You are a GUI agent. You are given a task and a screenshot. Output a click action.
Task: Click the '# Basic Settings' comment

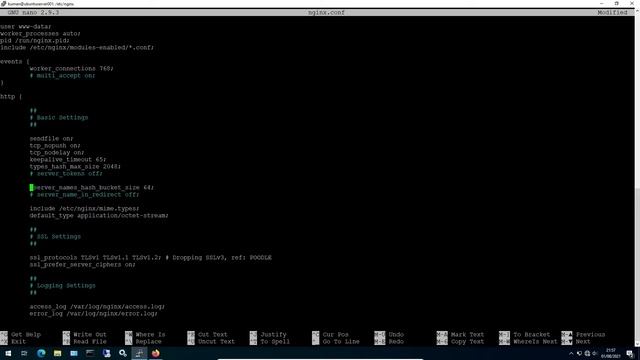pyautogui.click(x=59, y=118)
